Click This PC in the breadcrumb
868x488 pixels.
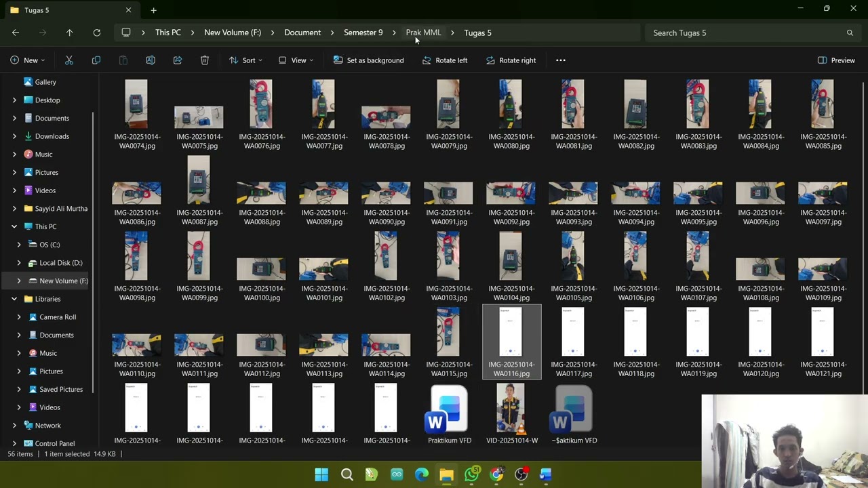click(x=168, y=33)
